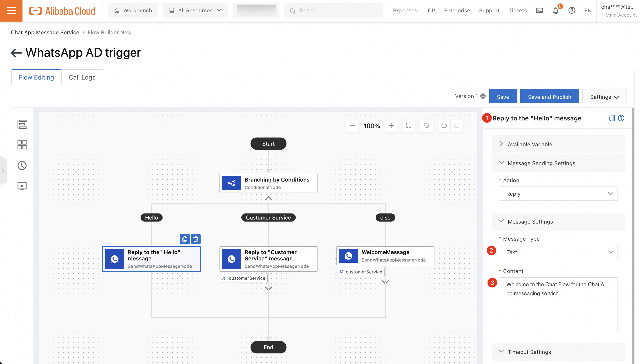
Task: Click the locate center target icon
Action: pos(426,126)
